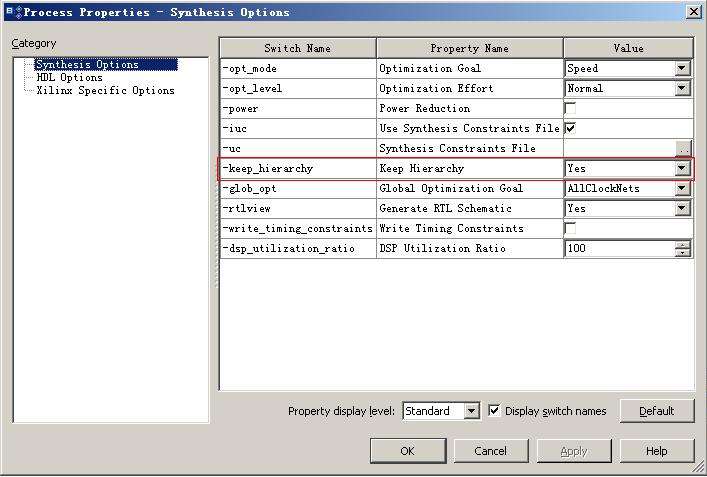Open the Property display level dropdown
Image resolution: width=707 pixels, height=477 pixels.
coord(471,411)
